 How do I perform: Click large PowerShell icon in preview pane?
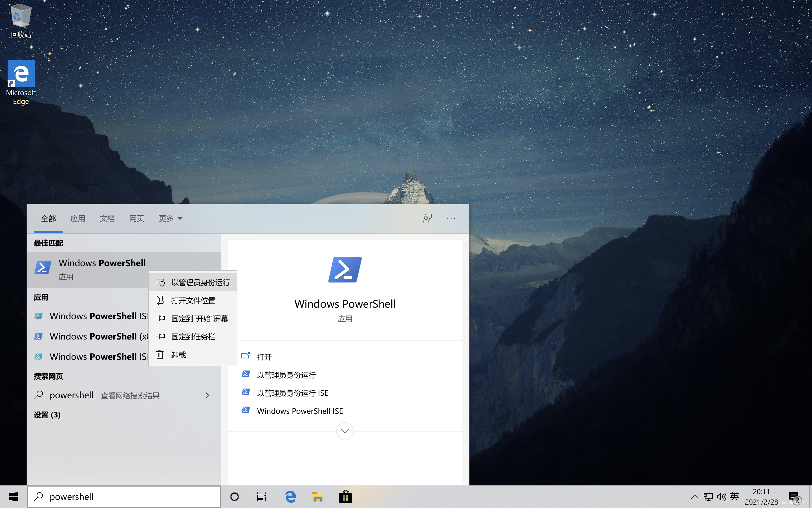345,270
